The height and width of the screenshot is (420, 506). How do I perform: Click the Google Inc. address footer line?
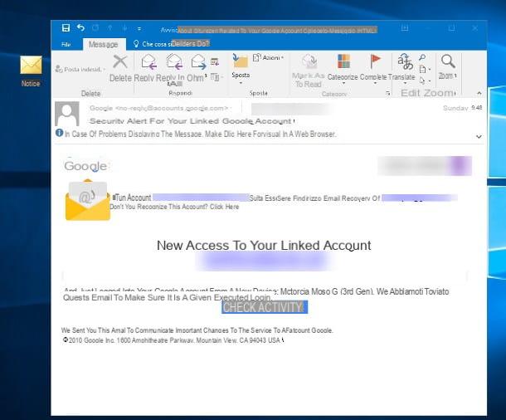click(173, 340)
